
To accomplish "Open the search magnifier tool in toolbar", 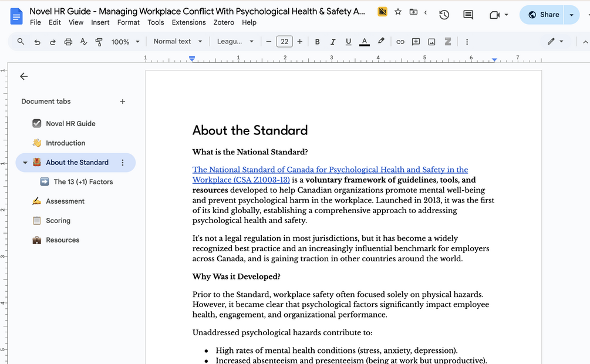I will (x=21, y=42).
